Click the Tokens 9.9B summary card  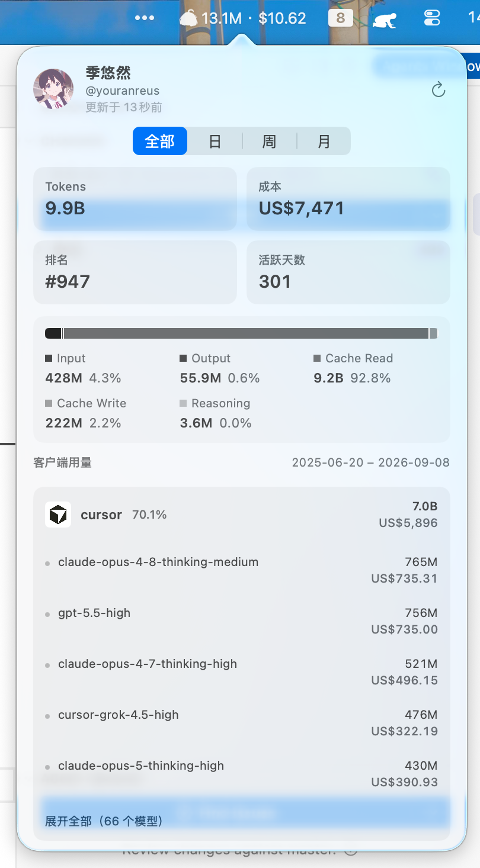coord(135,199)
